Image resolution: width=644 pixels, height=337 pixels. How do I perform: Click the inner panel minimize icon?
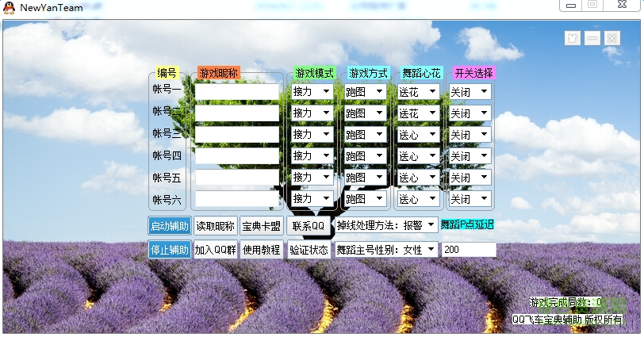coord(592,38)
